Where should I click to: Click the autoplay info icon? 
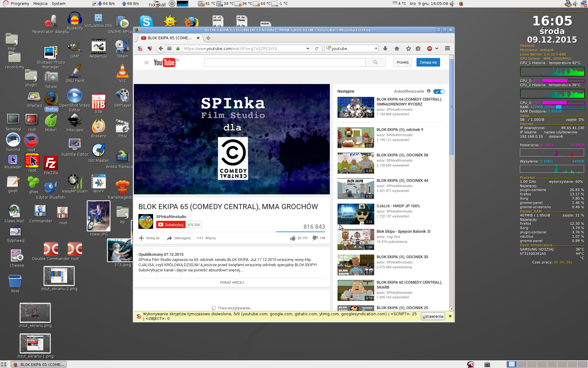(x=429, y=91)
